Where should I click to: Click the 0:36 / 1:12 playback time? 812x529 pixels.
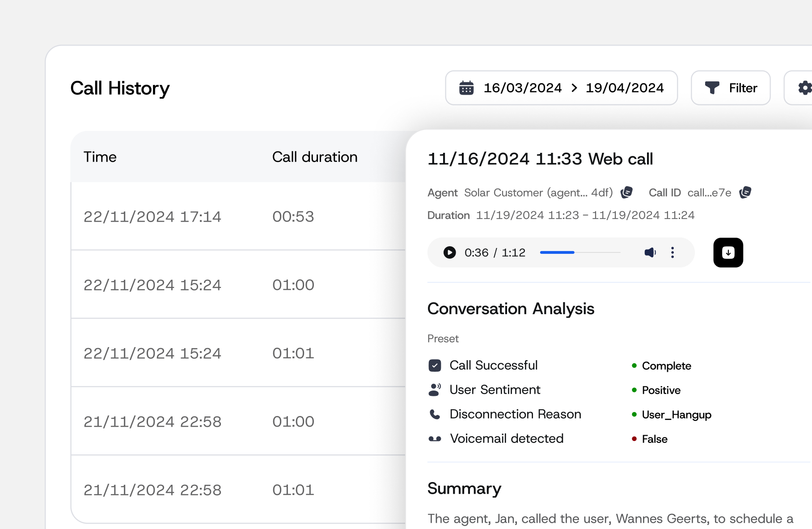495,252
